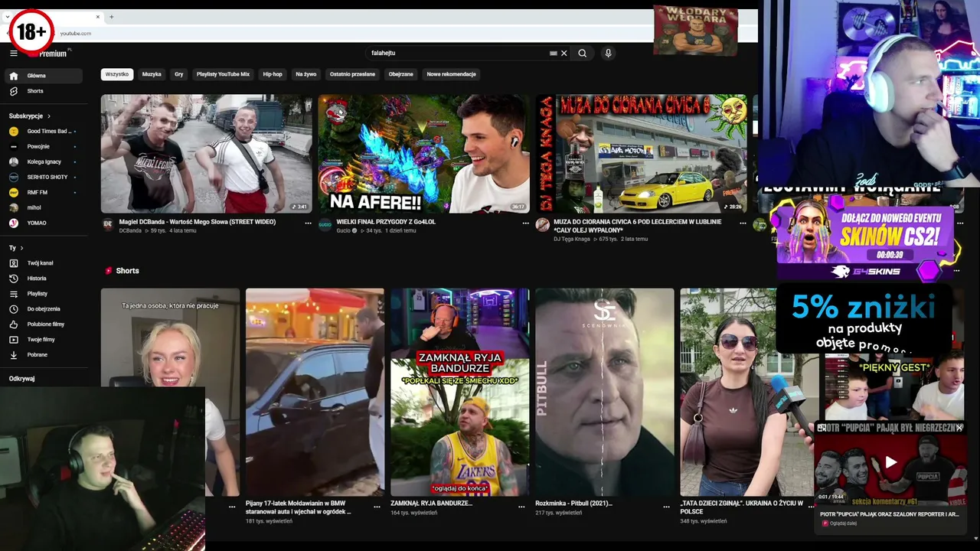Image resolution: width=980 pixels, height=551 pixels.
Task: Open the SERHITO SHOTY subscription channel
Action: 43,177
